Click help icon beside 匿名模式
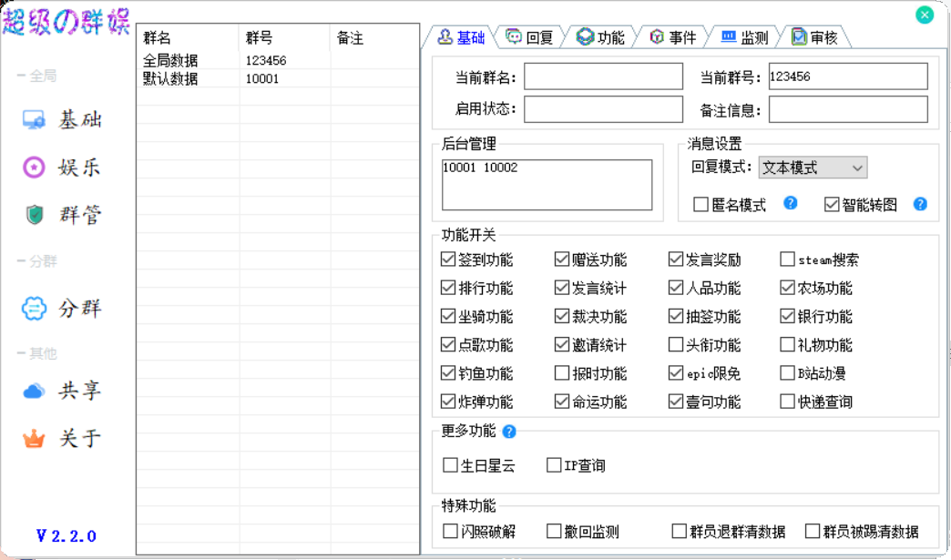Viewport: 951px width, 560px height. pyautogui.click(x=791, y=203)
